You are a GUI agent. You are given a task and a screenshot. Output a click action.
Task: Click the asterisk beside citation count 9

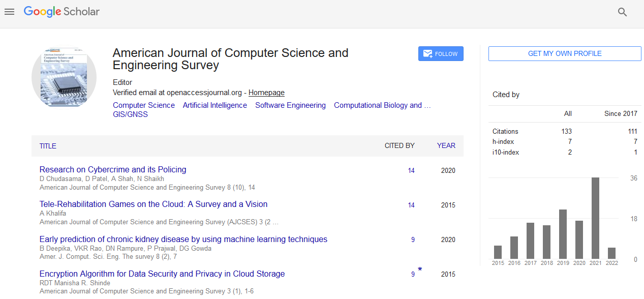pos(420,270)
